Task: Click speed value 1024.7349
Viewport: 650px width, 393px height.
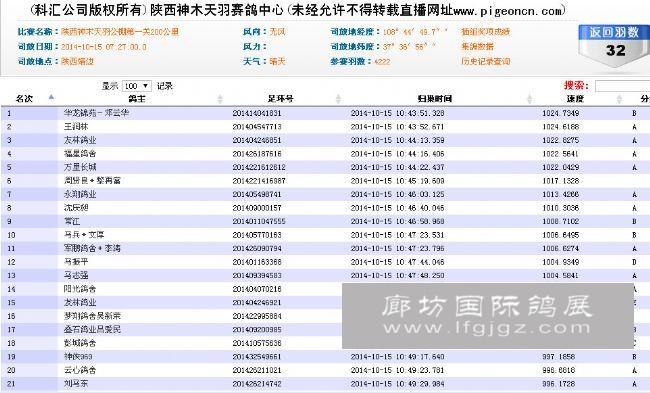Action: tap(560, 113)
